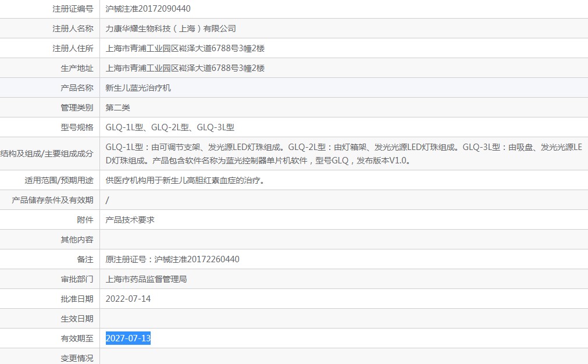Select the 生效日期 label
The width and height of the screenshot is (588, 364).
pos(77,319)
